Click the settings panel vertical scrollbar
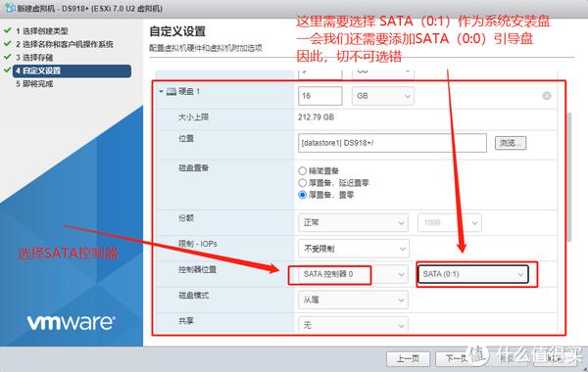 [x=569, y=176]
